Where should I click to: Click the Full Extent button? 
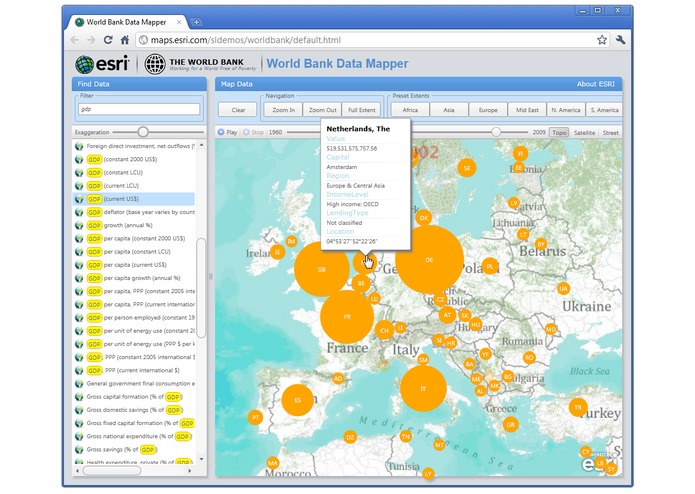[x=362, y=110]
